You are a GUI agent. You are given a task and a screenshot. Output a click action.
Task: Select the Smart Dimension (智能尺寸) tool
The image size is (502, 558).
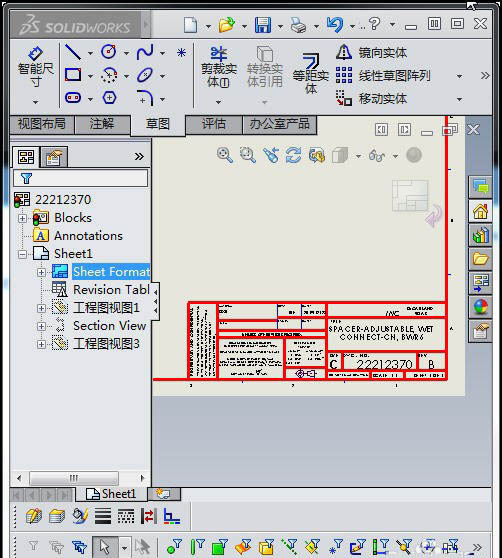[35, 67]
